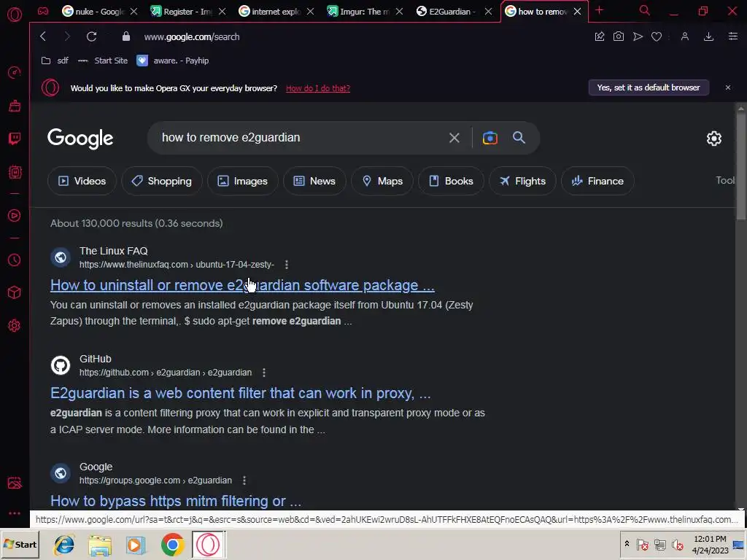The image size is (747, 560).
Task: Open GX Control speedometer icon in sidebar
Action: click(15, 72)
